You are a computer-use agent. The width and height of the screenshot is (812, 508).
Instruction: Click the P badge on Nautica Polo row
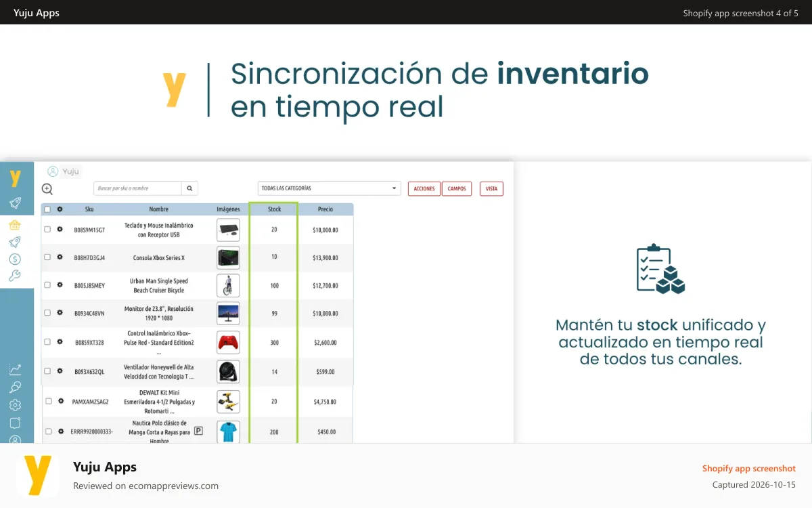(198, 430)
